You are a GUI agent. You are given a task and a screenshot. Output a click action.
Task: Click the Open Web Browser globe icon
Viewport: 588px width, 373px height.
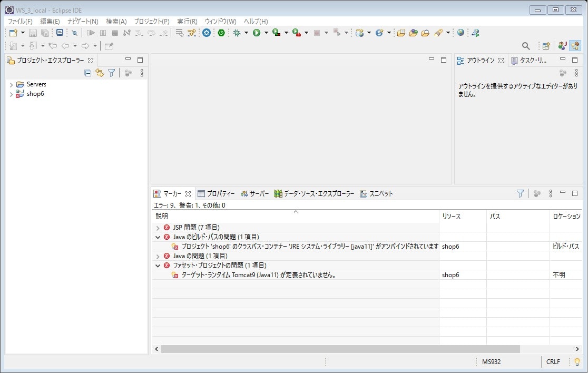[x=460, y=33]
